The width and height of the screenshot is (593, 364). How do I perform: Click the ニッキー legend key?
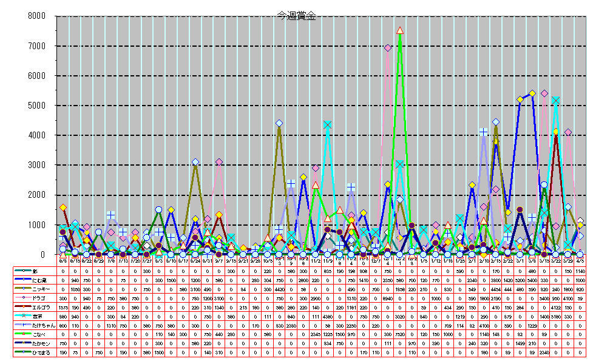point(24,290)
